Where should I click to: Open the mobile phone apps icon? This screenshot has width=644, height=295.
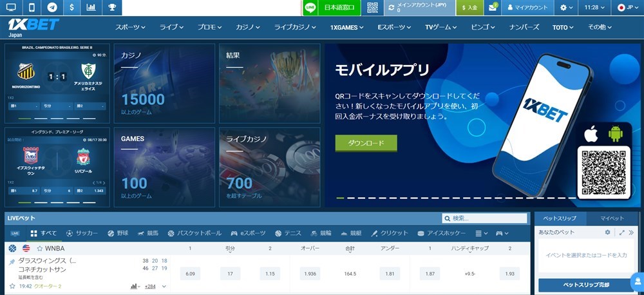pyautogui.click(x=32, y=7)
